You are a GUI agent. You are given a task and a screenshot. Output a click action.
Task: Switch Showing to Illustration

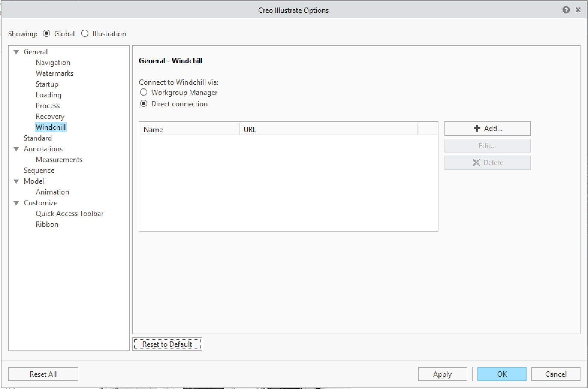85,34
